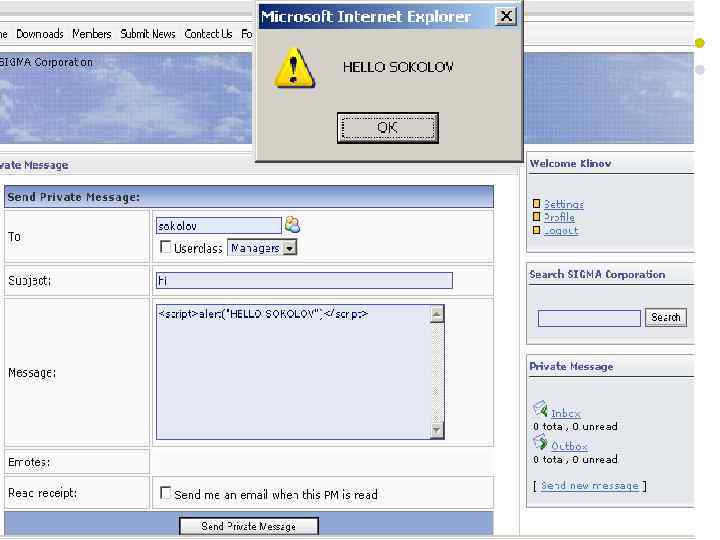
Task: Click inside the Message text area
Action: coord(293,372)
